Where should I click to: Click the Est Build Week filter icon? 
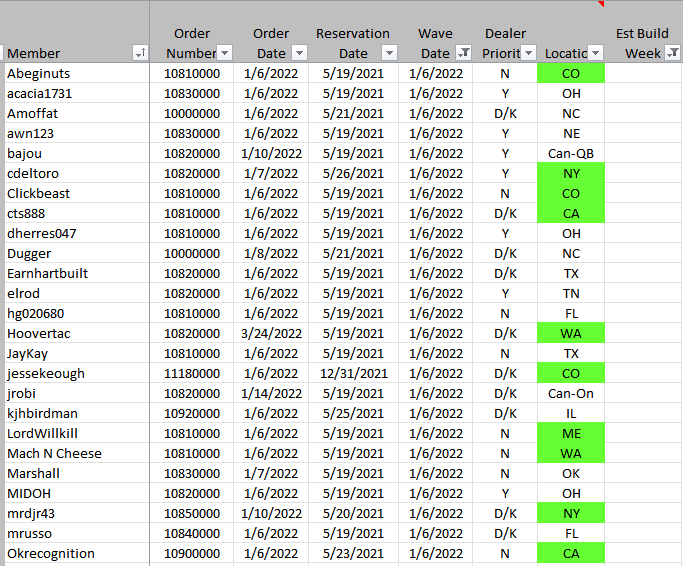672,53
